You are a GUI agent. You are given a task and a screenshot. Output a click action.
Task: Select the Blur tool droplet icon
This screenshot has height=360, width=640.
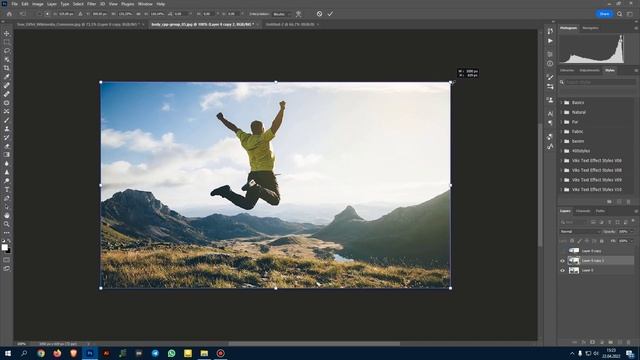(7, 163)
